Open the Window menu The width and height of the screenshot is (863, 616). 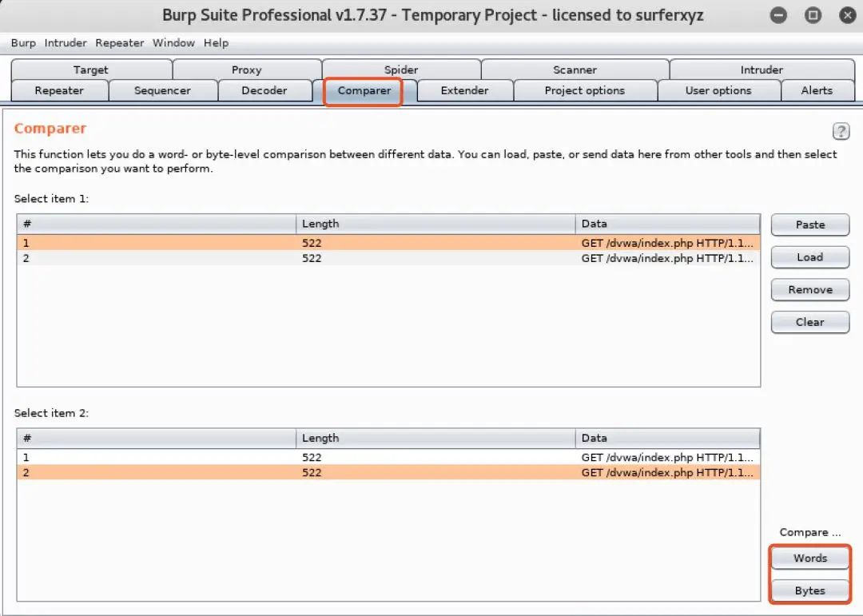coord(173,43)
